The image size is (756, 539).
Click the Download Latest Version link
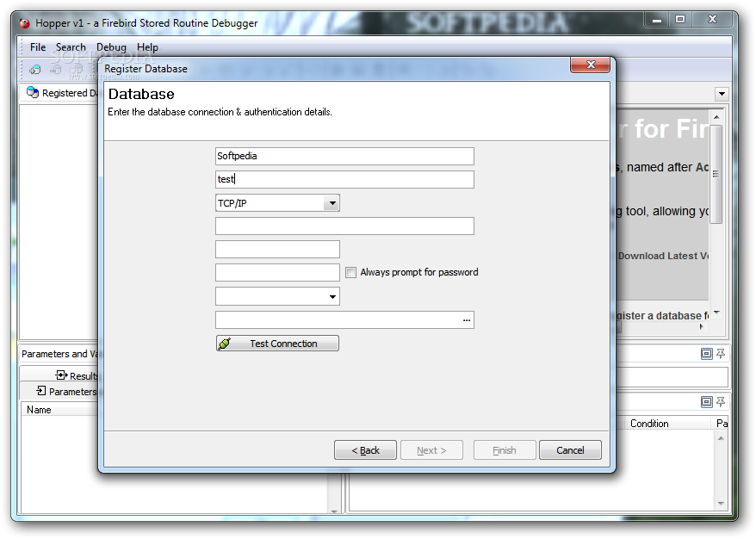pyautogui.click(x=663, y=256)
